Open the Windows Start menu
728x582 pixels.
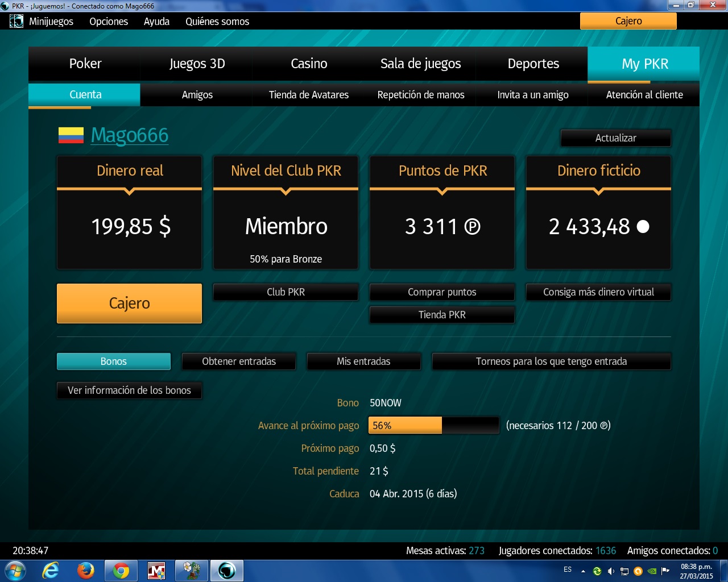[x=14, y=571]
